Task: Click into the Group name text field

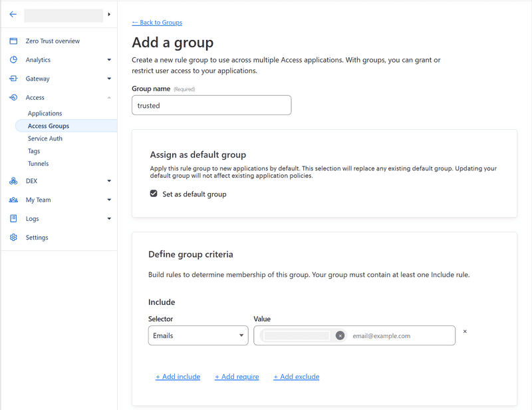Action: 211,105
